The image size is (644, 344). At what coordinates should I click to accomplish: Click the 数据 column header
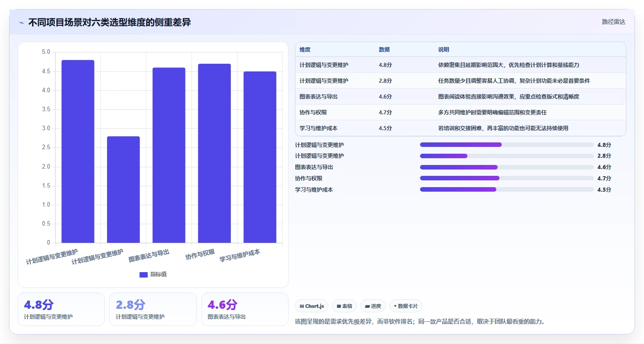pos(384,50)
